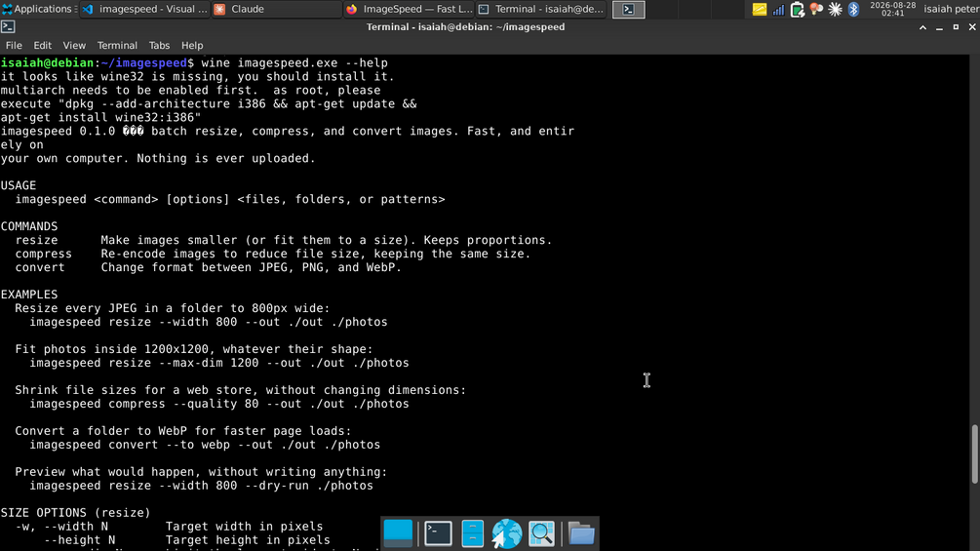Open the isaiah peter user menu
The image size is (980, 551).
(952, 9)
